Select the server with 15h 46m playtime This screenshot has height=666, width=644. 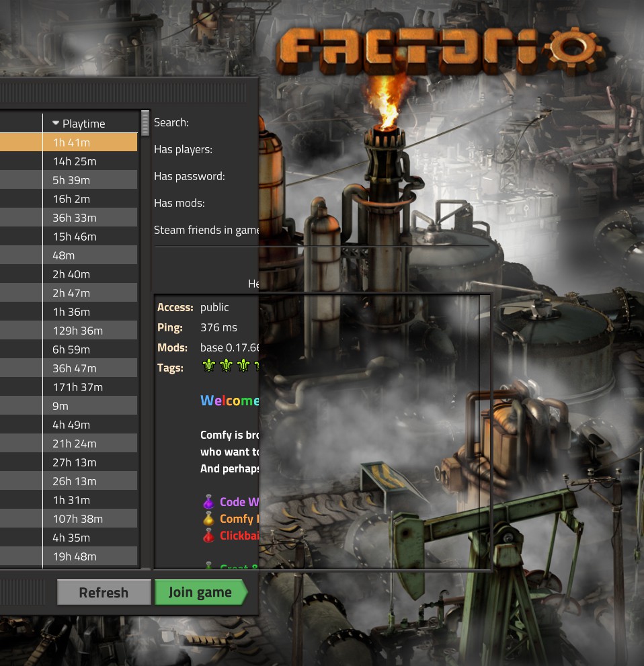pos(69,237)
